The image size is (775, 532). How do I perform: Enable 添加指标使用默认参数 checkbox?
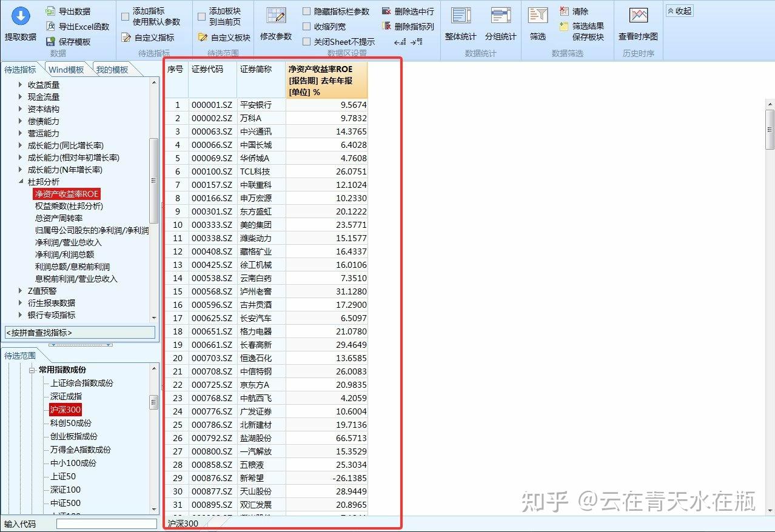[126, 17]
